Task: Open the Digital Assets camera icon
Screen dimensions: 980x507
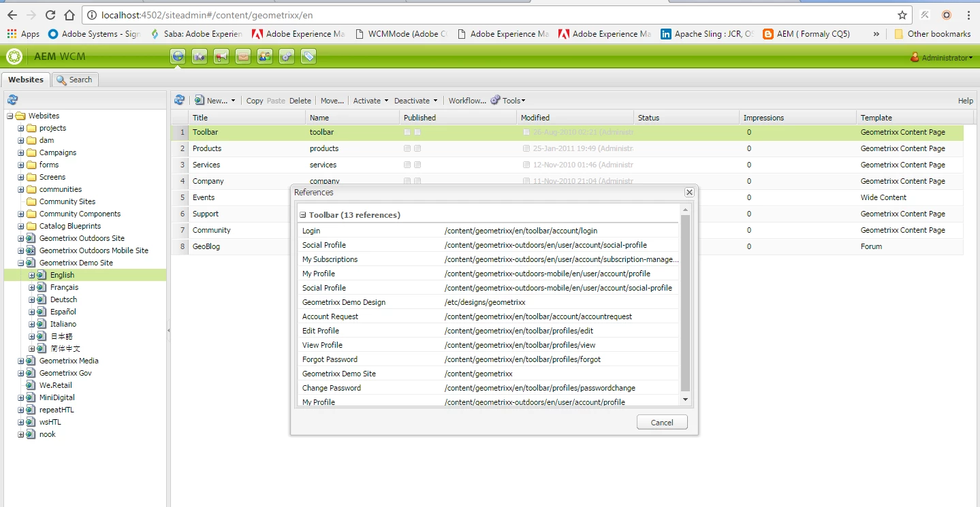Action: point(200,56)
